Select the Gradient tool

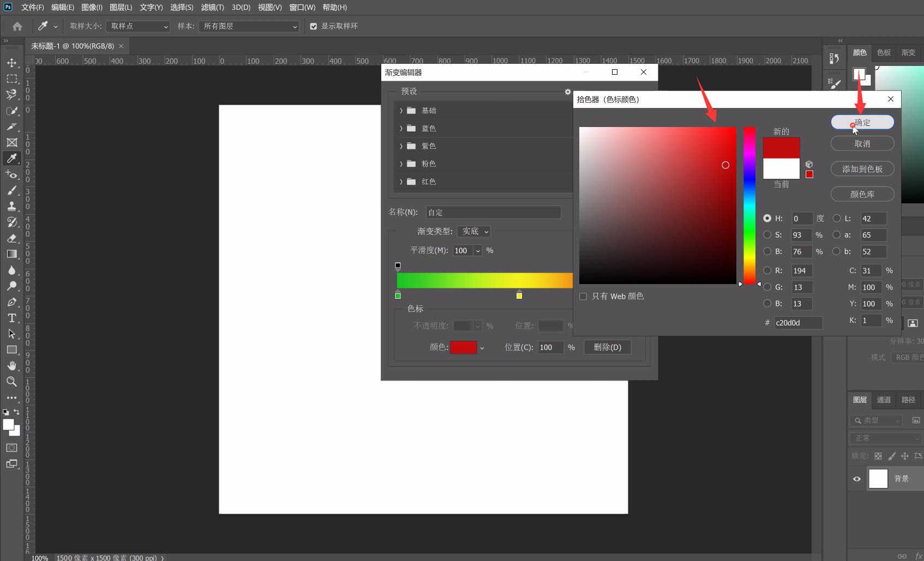point(11,254)
